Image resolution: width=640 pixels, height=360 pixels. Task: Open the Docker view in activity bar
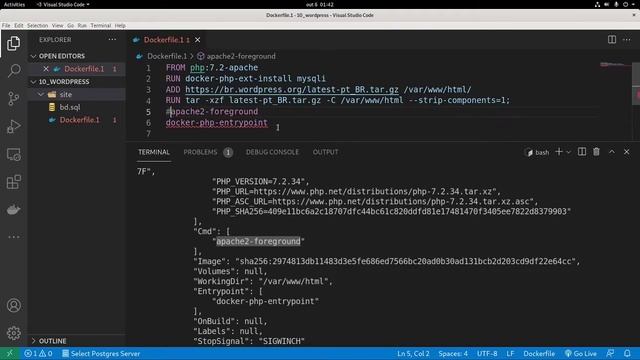point(13,210)
